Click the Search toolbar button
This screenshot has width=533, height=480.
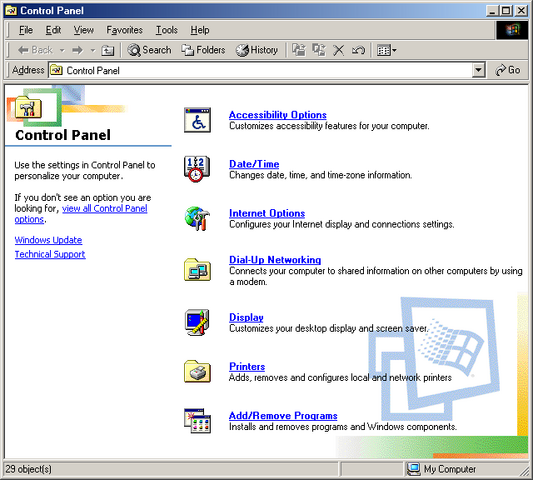pyautogui.click(x=149, y=50)
